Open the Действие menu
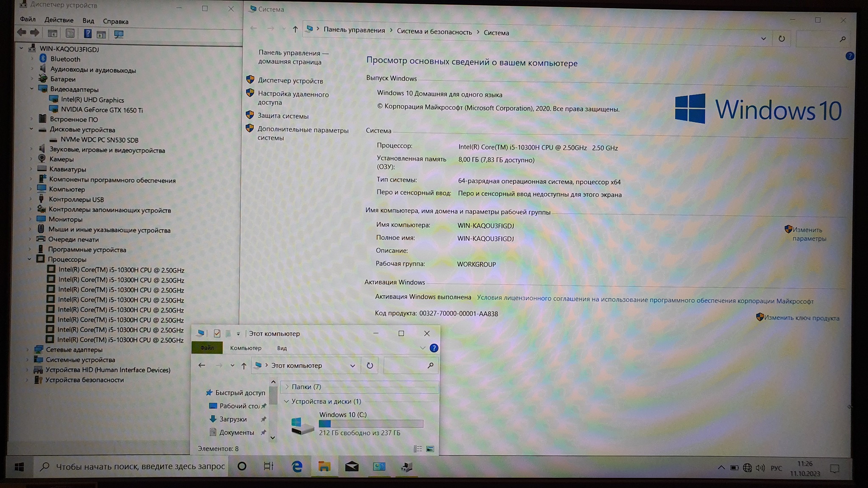This screenshot has width=868, height=488. (58, 20)
